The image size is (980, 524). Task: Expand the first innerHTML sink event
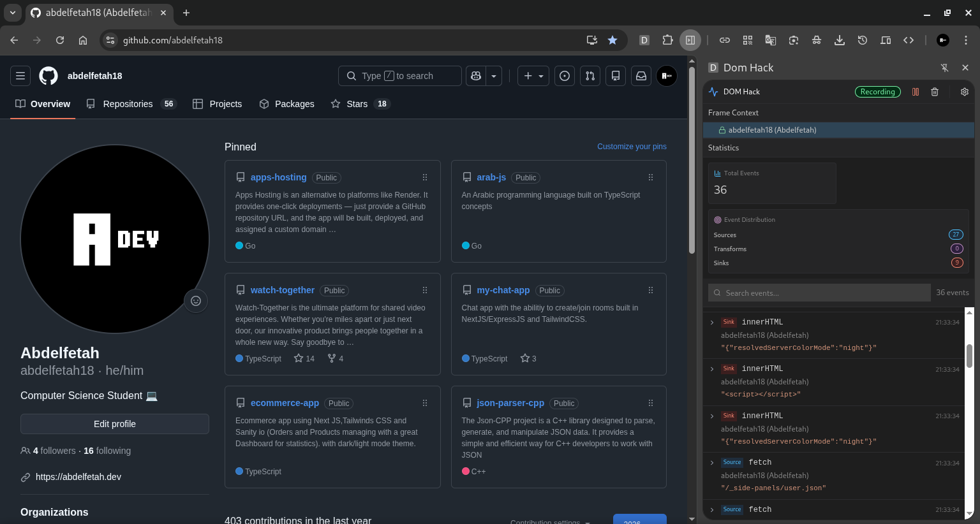[x=712, y=323]
